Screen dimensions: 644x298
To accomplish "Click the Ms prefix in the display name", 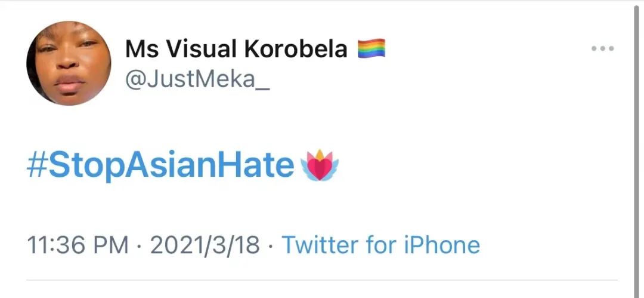I will (142, 49).
